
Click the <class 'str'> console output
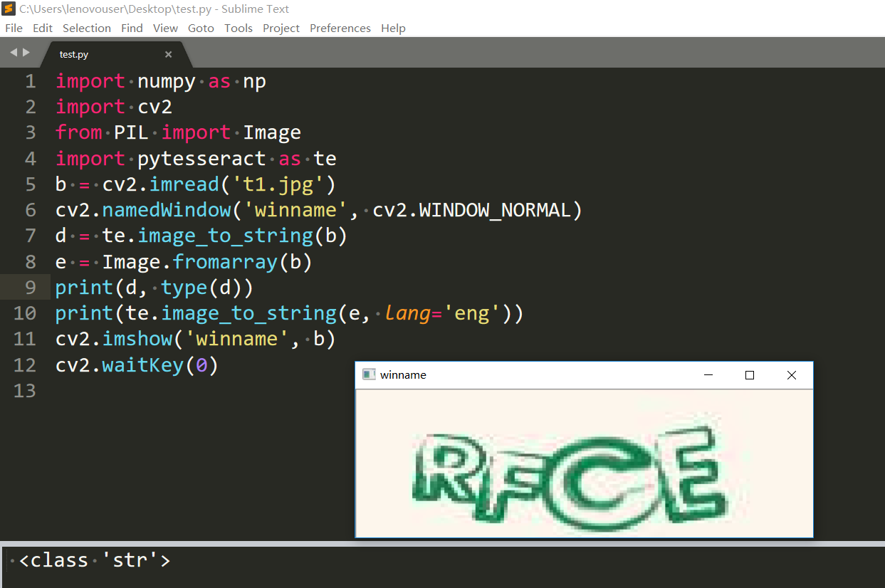[x=95, y=560]
